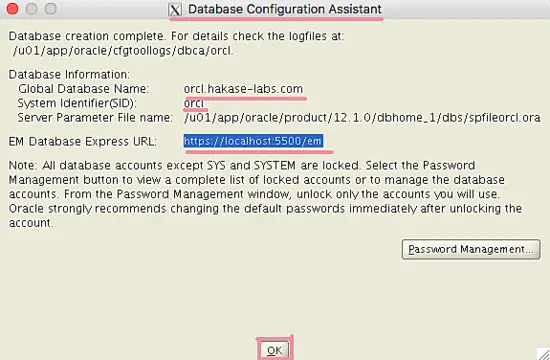Click the SID value orcl
This screenshot has height=360, width=550.
[x=194, y=103]
